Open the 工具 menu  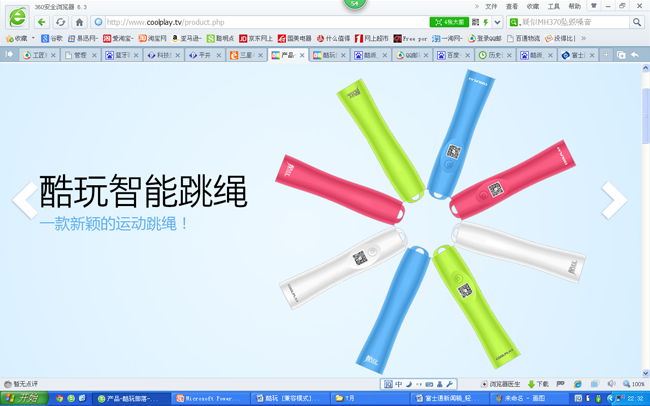pos(553,6)
